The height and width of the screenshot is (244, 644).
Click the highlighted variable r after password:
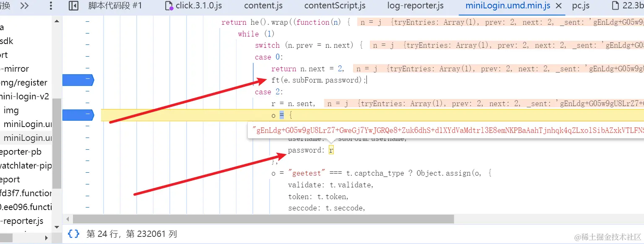pyautogui.click(x=331, y=150)
